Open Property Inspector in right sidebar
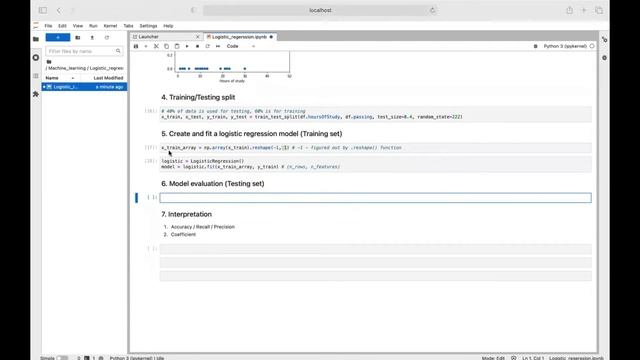This screenshot has height=360, width=640. 604,39
